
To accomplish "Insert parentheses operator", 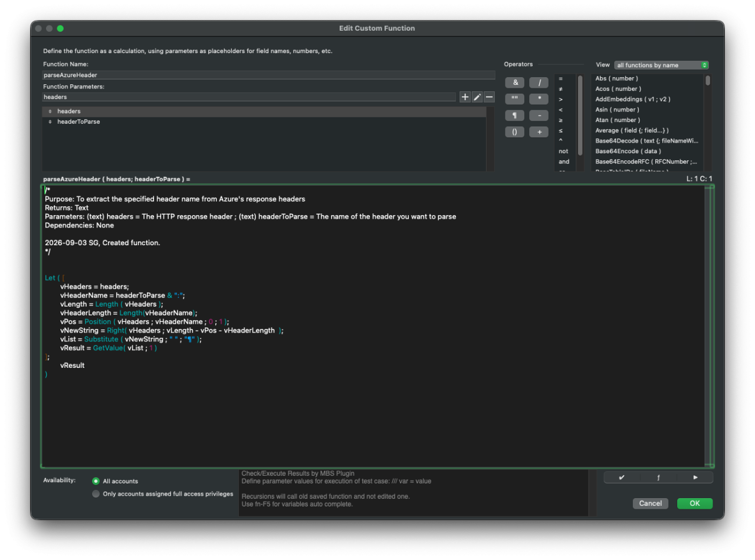I will pyautogui.click(x=514, y=132).
